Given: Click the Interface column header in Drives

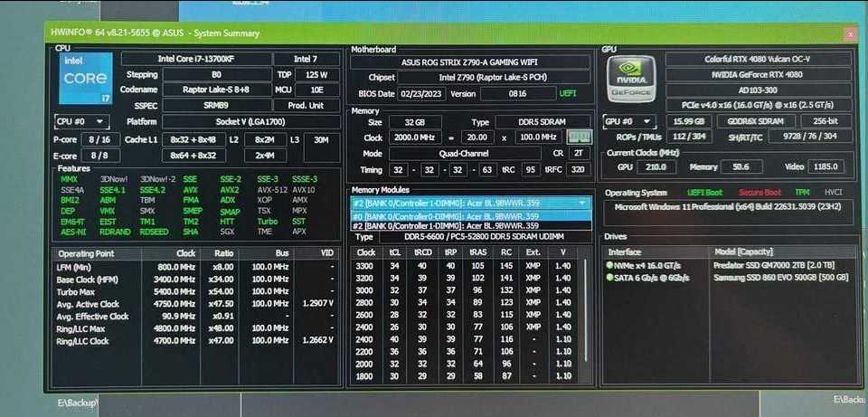Looking at the screenshot, I should (657, 252).
